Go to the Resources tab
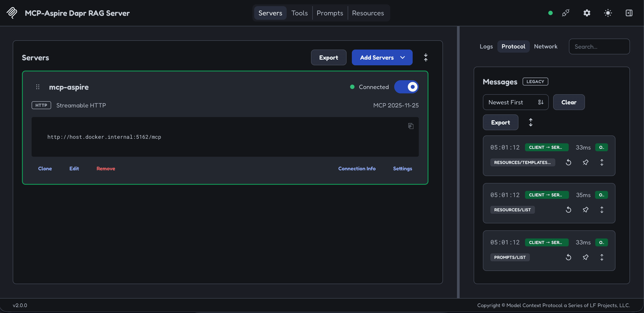 coord(368,13)
